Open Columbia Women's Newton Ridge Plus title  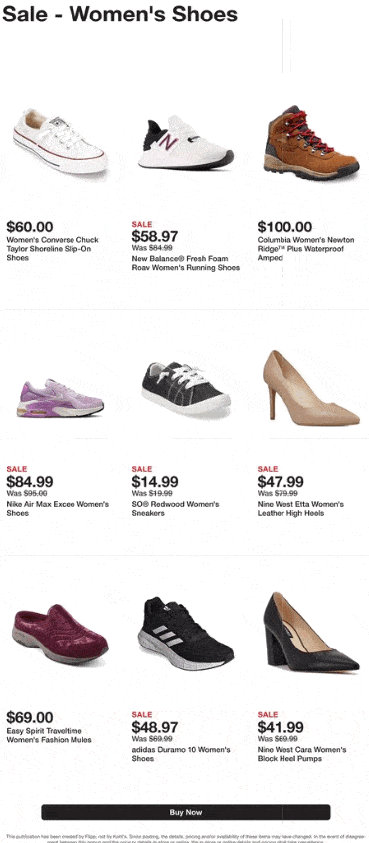(x=306, y=249)
